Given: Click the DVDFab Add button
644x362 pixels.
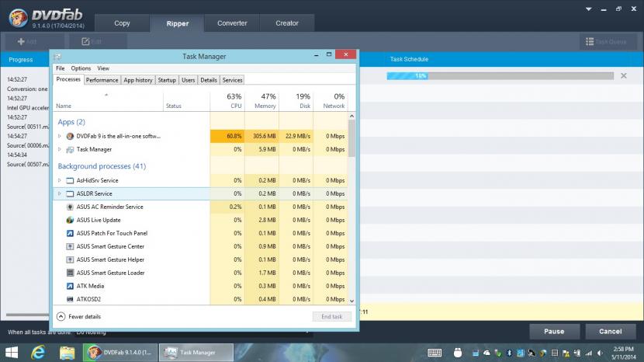Looking at the screenshot, I should click(x=34, y=41).
